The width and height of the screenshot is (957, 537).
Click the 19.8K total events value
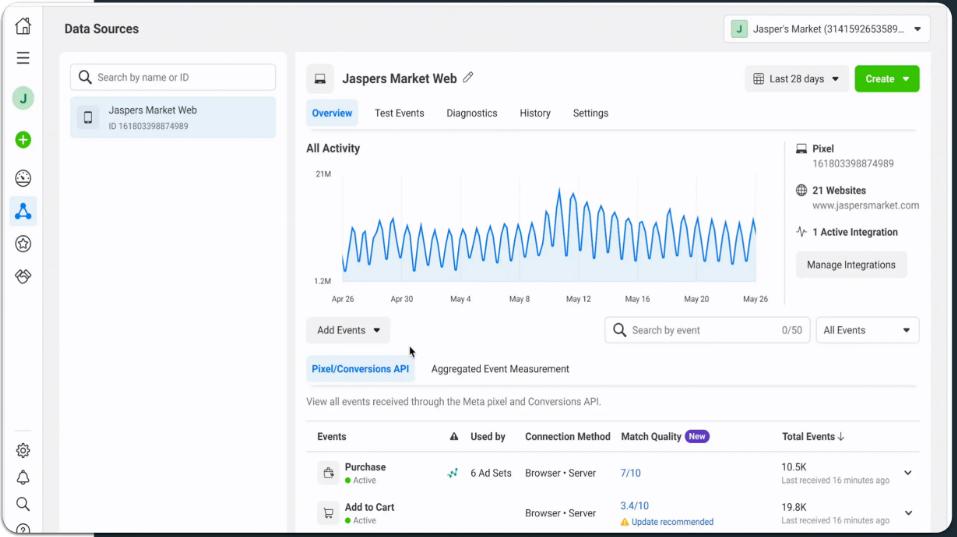(794, 507)
